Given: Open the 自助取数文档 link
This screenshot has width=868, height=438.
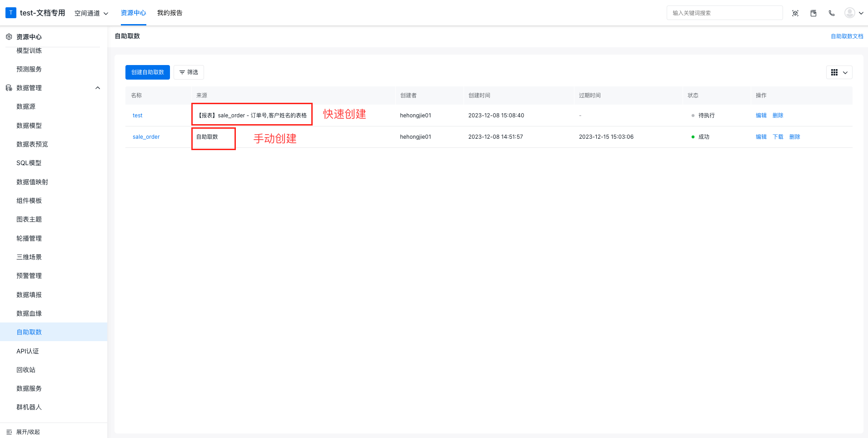Looking at the screenshot, I should click(847, 36).
